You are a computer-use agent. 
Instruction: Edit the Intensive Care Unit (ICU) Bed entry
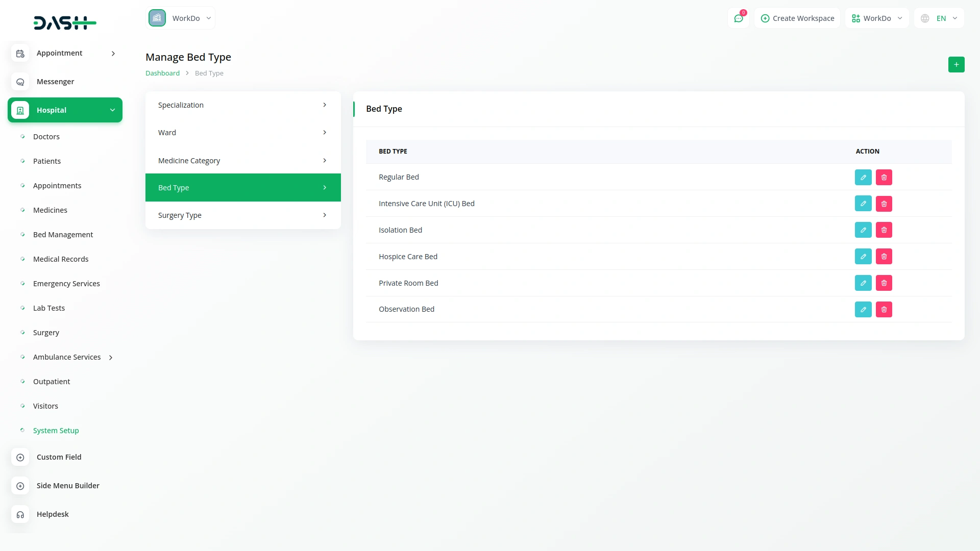point(863,204)
